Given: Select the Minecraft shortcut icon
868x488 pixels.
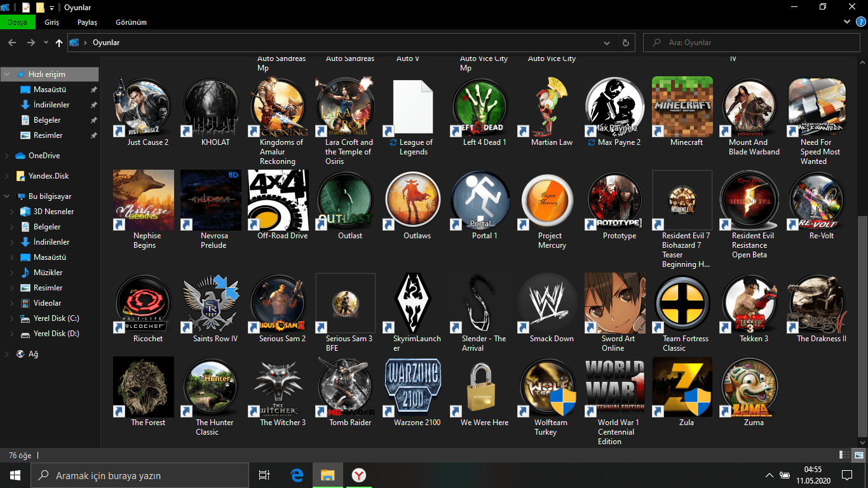Looking at the screenshot, I should tap(682, 107).
